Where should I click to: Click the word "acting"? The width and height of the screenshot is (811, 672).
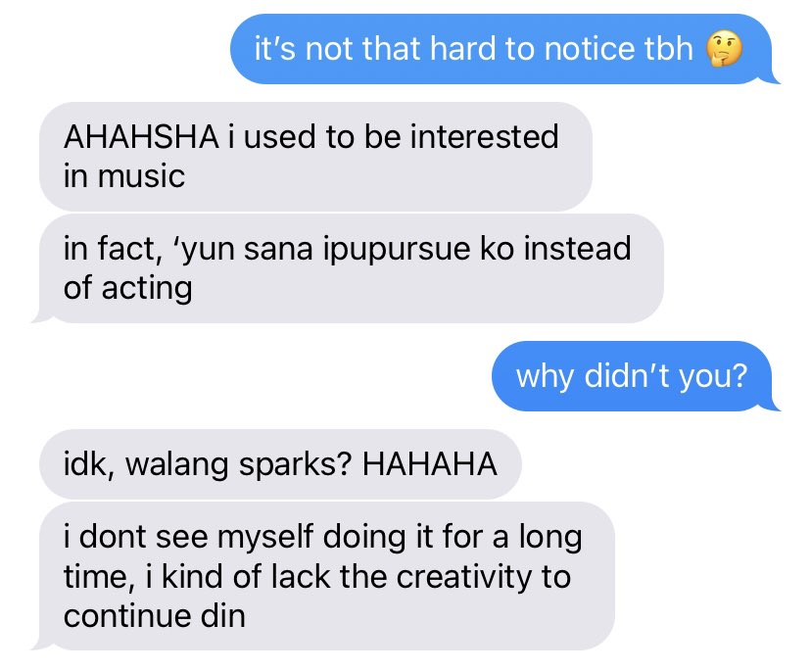pos(147,289)
